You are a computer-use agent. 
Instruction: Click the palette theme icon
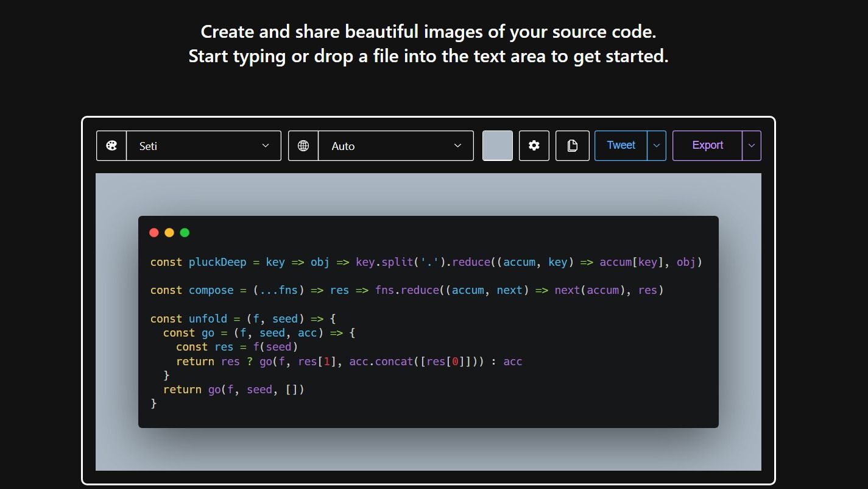(111, 145)
